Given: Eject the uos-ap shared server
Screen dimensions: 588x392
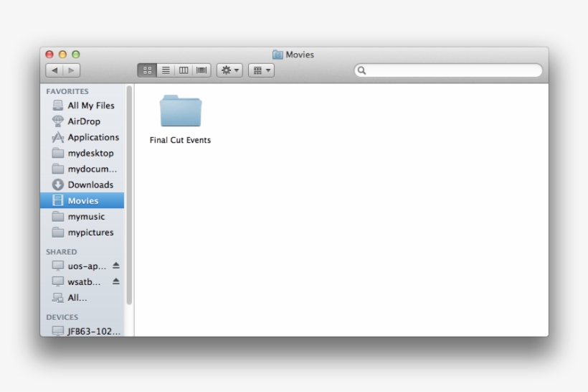Looking at the screenshot, I should (x=116, y=266).
